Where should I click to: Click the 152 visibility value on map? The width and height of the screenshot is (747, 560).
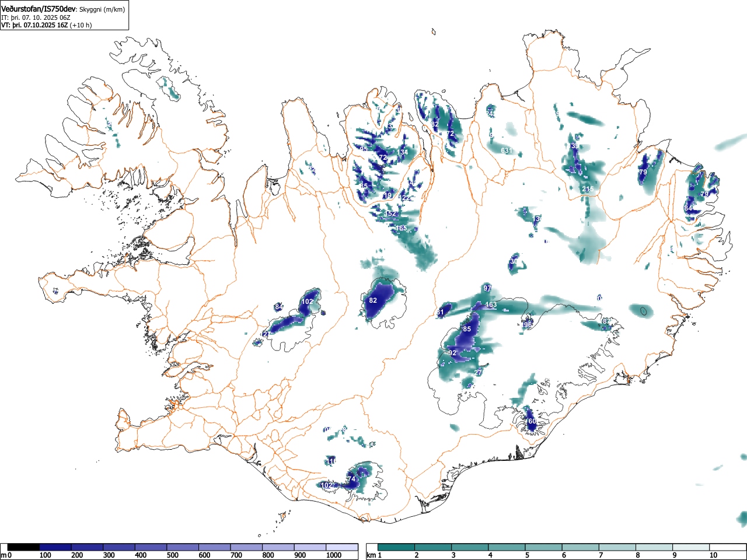(x=390, y=214)
